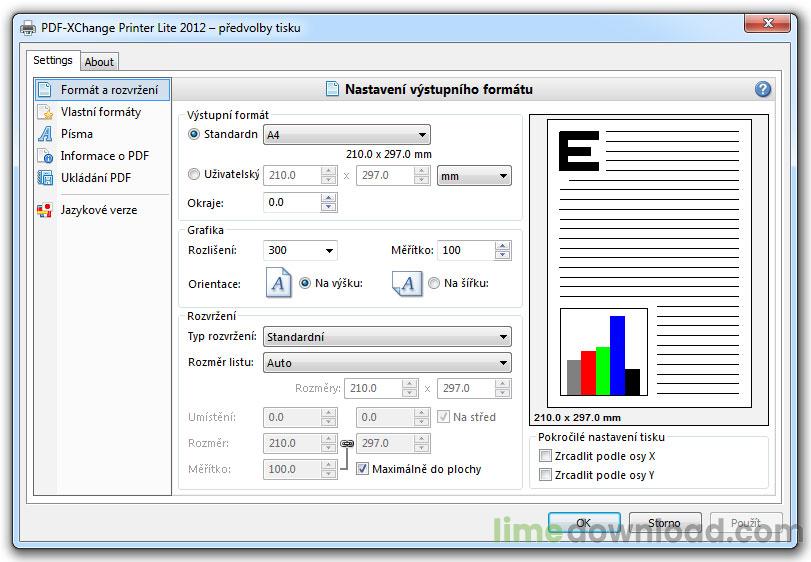Open the mm units dropdown

click(x=474, y=176)
